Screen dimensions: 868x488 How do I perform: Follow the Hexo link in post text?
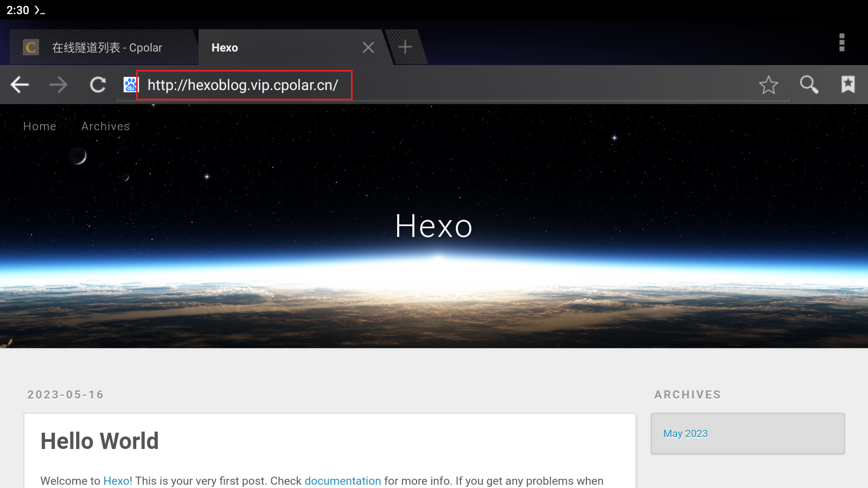click(x=116, y=481)
